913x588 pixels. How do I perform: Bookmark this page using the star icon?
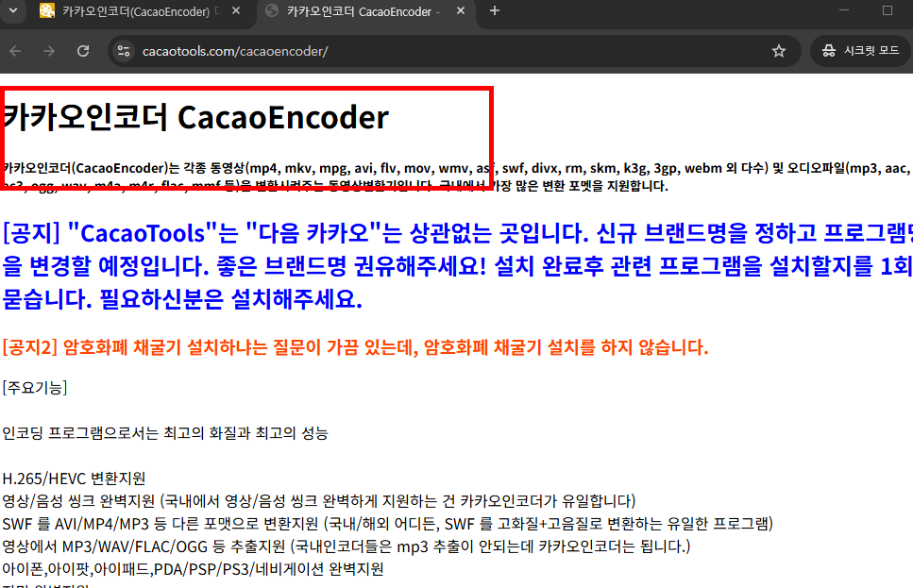click(x=779, y=51)
